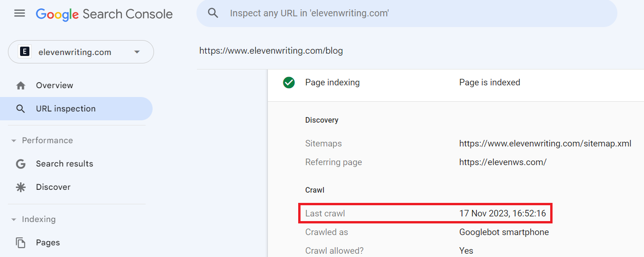This screenshot has height=257, width=644.
Task: Click the Page indexing row label
Action: (x=332, y=83)
